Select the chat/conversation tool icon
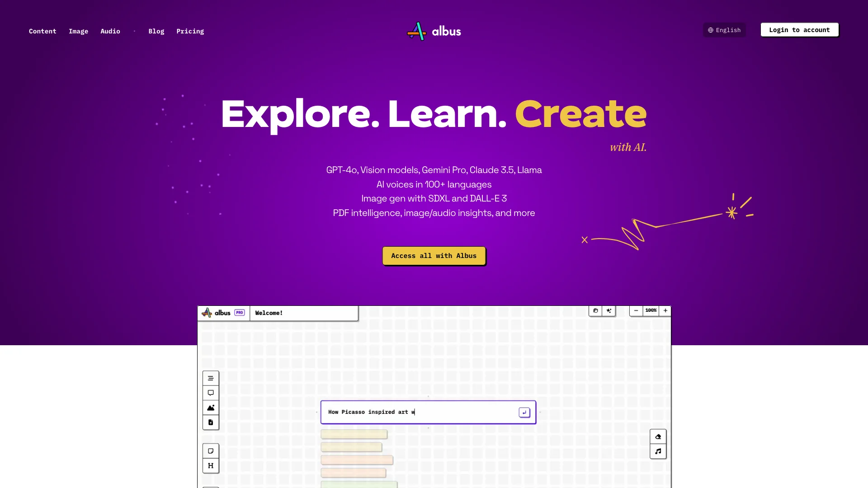868x488 pixels. point(210,392)
